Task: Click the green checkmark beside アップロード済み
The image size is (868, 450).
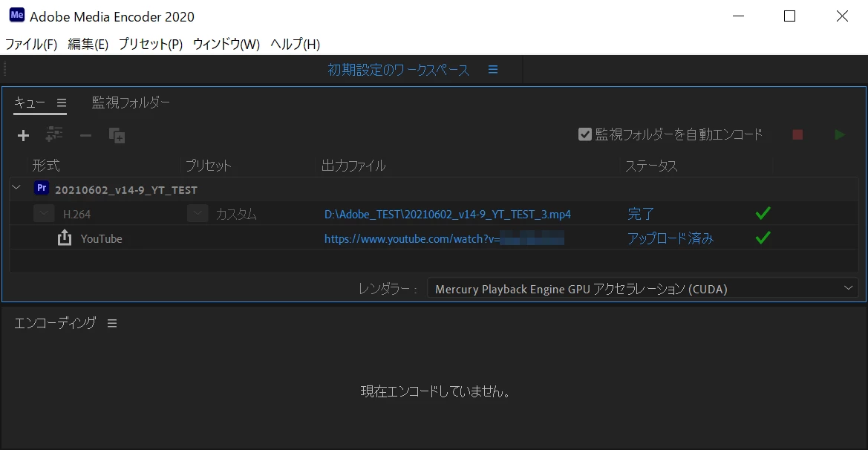Action: tap(763, 238)
